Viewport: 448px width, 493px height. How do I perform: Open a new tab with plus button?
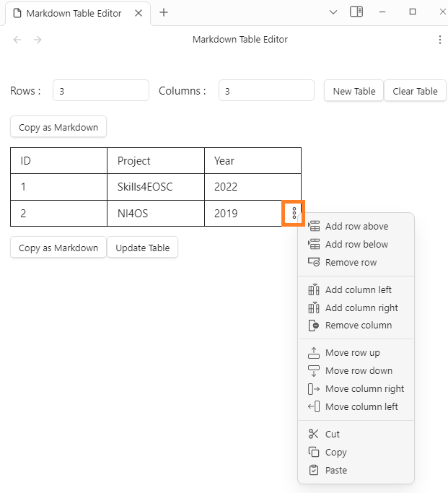[164, 12]
